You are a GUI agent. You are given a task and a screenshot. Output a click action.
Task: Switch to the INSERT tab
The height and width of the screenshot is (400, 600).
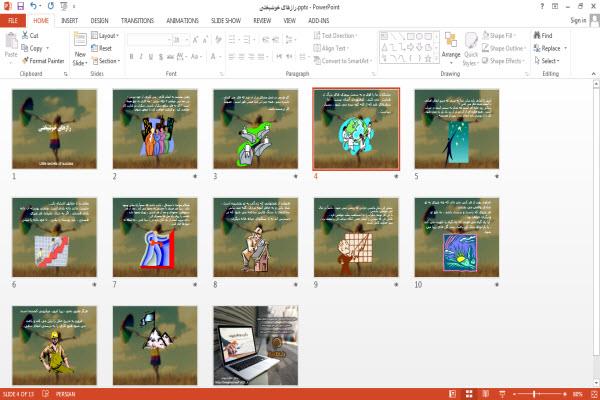tap(69, 21)
